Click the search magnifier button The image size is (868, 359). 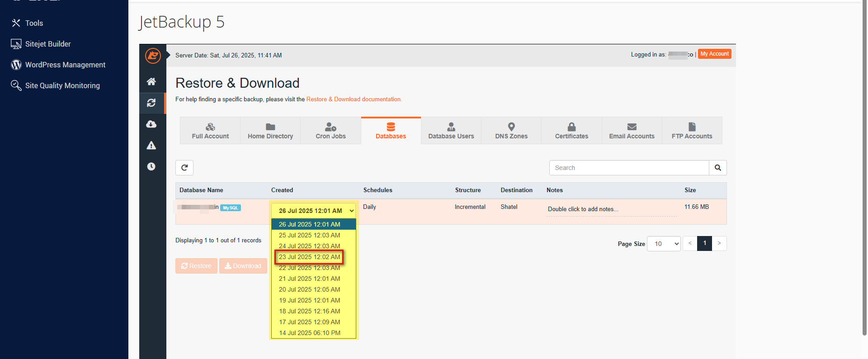[x=717, y=168]
